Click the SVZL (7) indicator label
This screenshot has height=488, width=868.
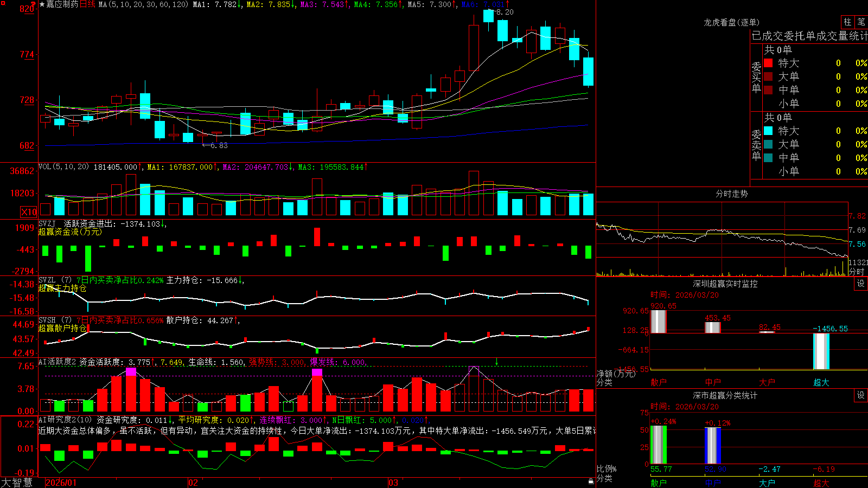pyautogui.click(x=55, y=280)
